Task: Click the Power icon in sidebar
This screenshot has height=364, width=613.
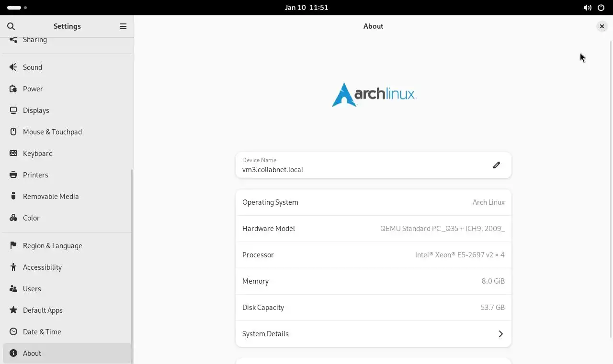Action: click(x=13, y=88)
